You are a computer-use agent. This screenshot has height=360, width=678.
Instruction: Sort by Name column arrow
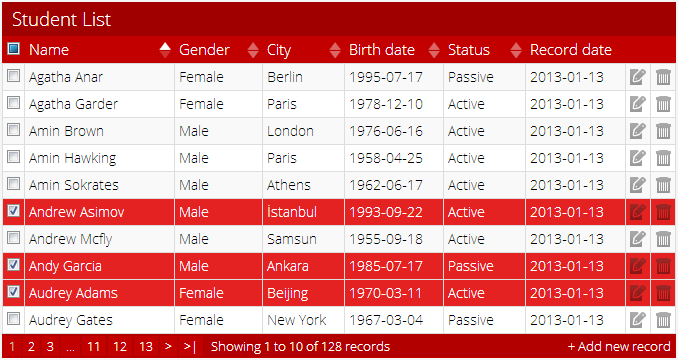[x=165, y=50]
